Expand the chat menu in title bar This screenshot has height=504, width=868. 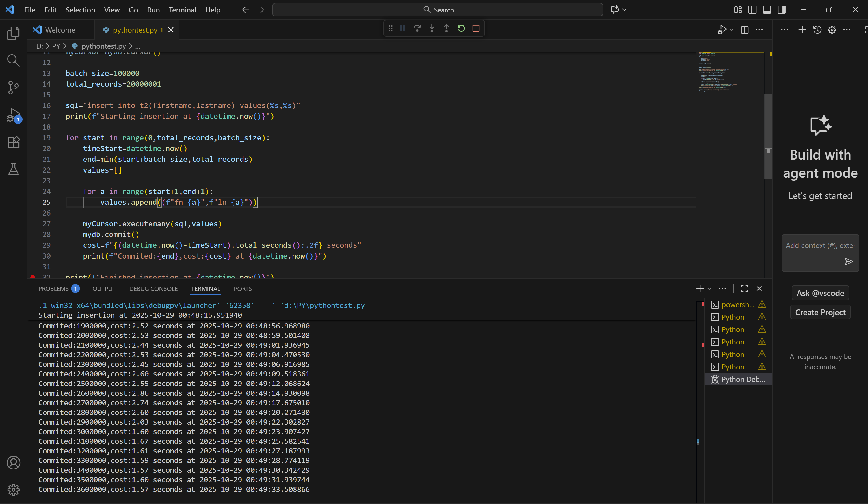[x=624, y=10]
